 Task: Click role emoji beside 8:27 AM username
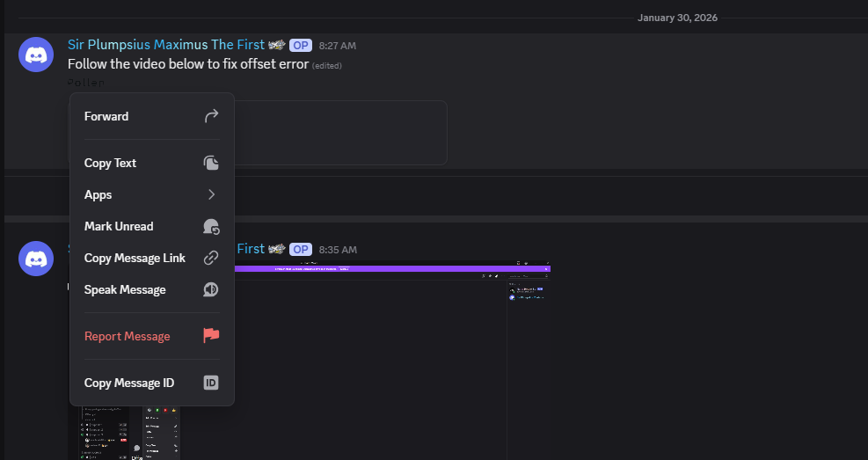277,45
